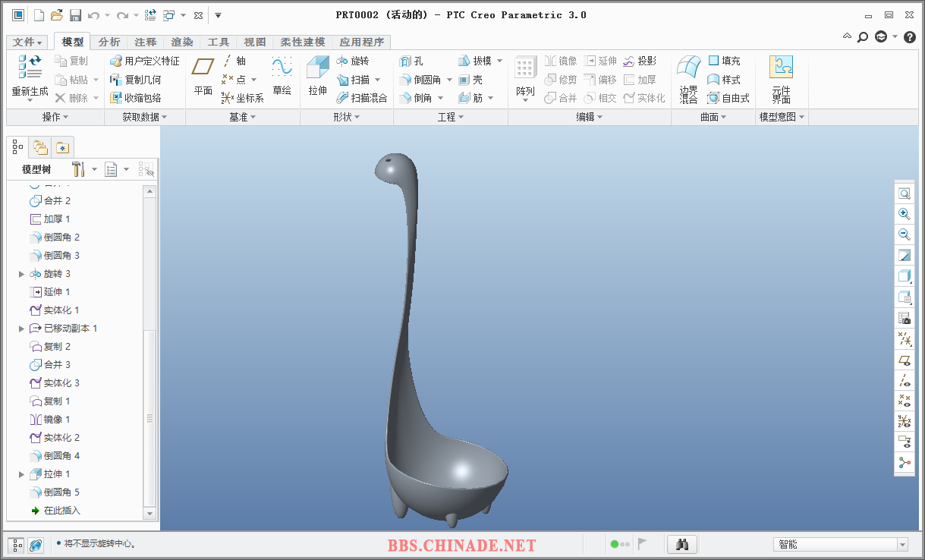Toggle datum point display eye icon
The height and width of the screenshot is (560, 925).
(x=904, y=400)
